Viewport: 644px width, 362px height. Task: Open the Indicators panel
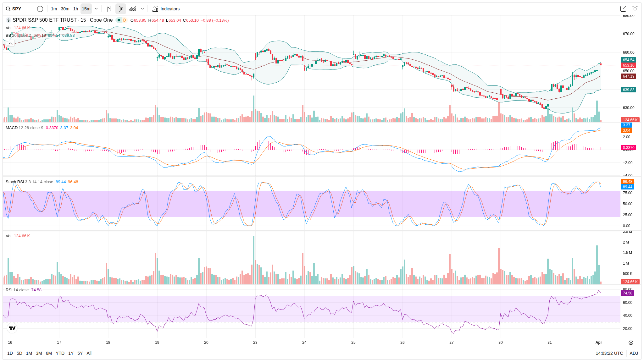click(166, 9)
